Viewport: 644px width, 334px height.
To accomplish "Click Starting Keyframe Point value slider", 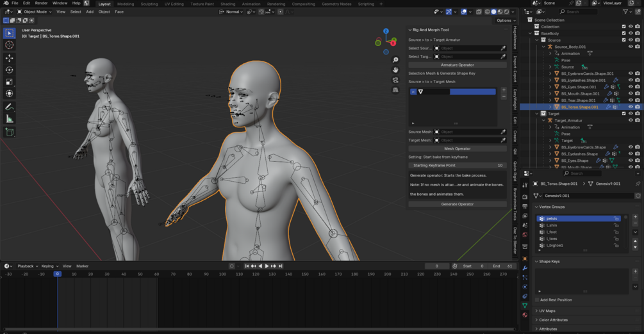I will (457, 165).
